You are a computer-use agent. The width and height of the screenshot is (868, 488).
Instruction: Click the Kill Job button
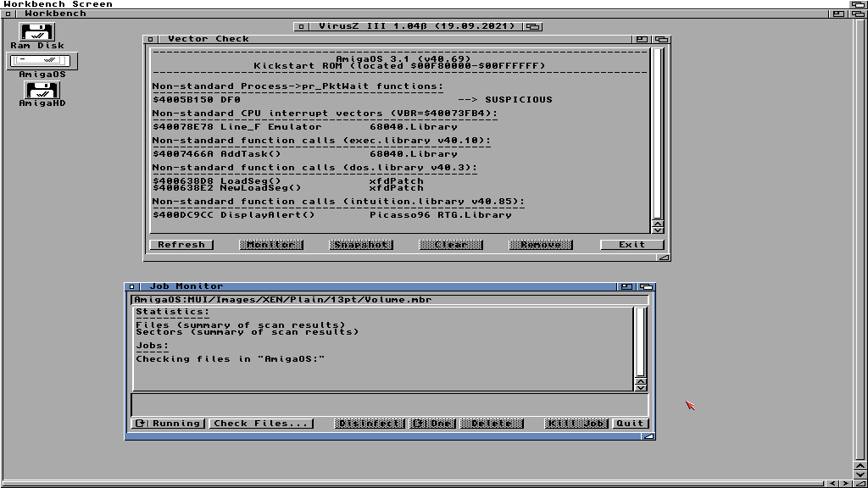(x=576, y=424)
